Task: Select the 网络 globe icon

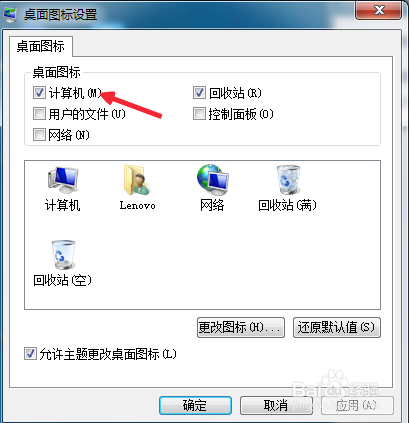Action: (x=212, y=189)
